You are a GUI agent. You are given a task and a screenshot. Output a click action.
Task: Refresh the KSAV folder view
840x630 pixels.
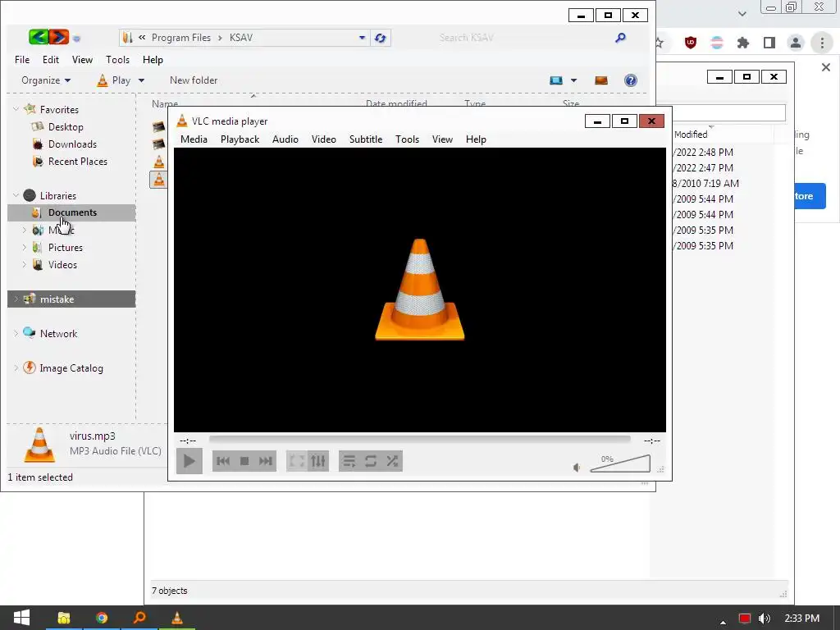pos(381,38)
